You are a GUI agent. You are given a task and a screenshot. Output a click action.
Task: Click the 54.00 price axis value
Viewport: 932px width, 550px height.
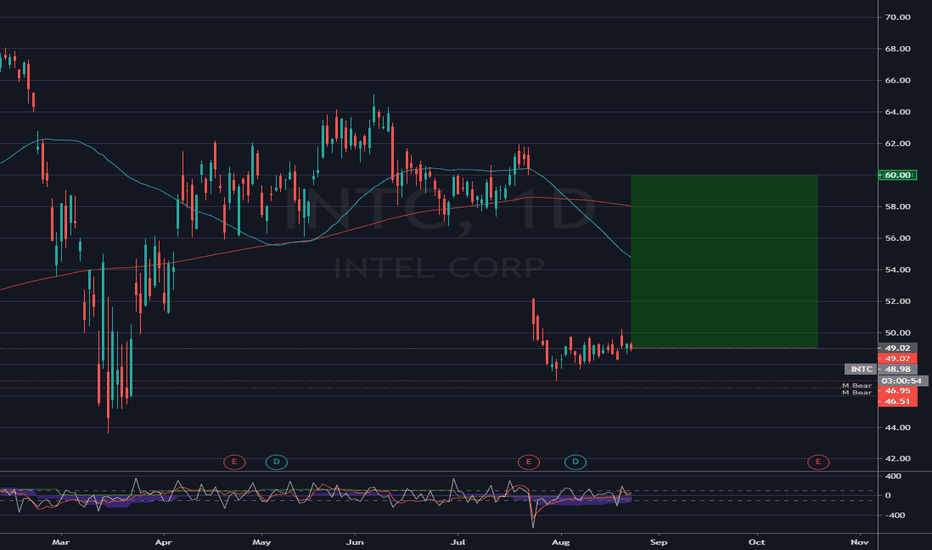(898, 269)
